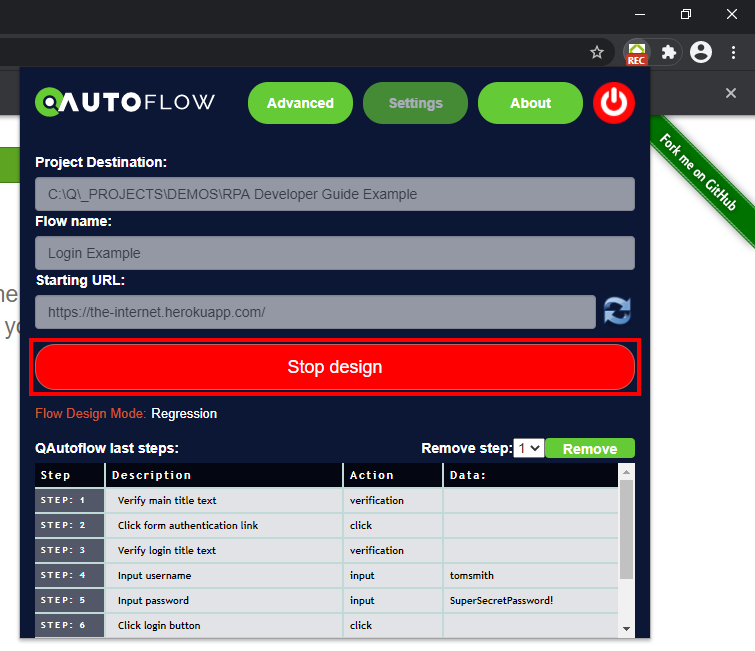Screen dimensions: 755x651
Task: Select the STEP: 6 row label
Action: tap(70, 625)
